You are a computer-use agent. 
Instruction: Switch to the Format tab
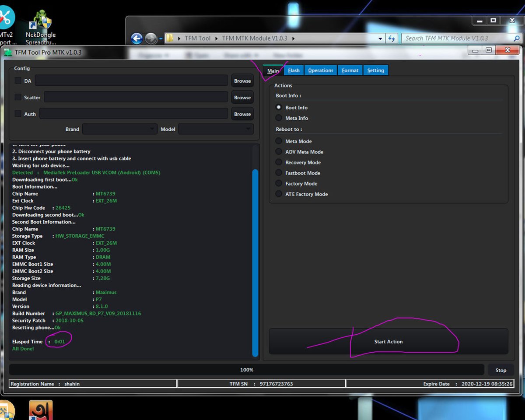[350, 70]
